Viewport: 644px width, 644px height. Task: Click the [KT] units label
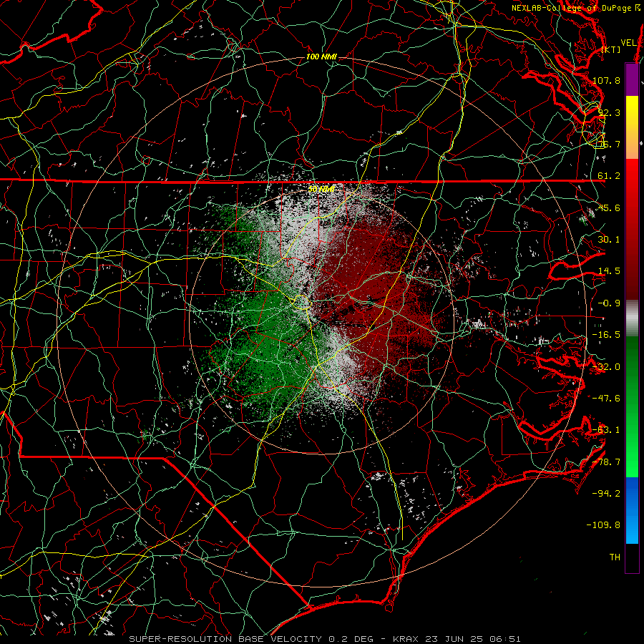tap(611, 49)
